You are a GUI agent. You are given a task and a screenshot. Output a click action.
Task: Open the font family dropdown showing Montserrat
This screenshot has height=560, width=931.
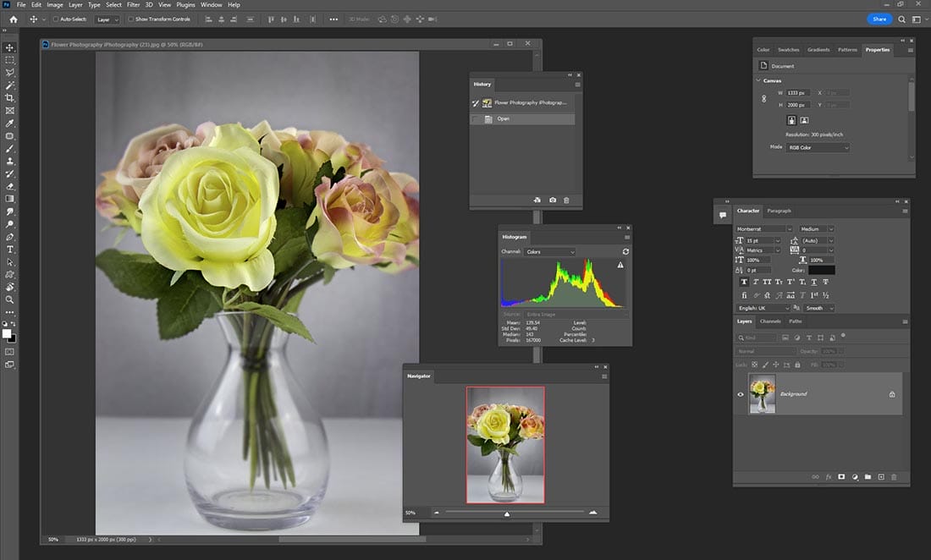[762, 228]
